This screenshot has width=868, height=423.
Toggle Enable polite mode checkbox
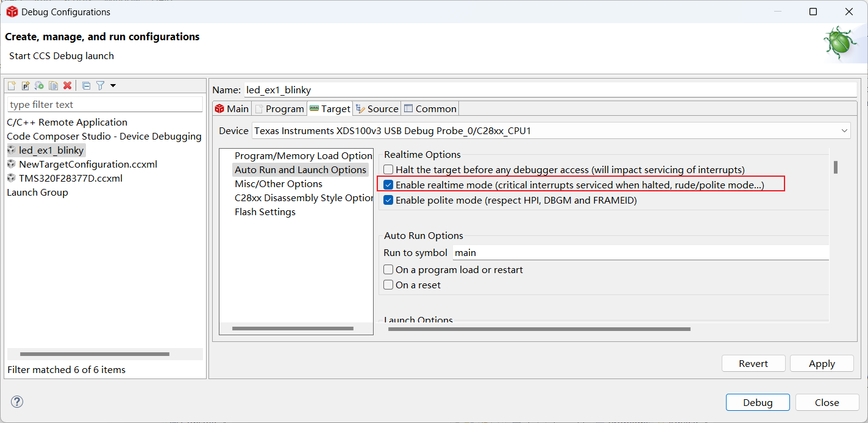coord(388,200)
